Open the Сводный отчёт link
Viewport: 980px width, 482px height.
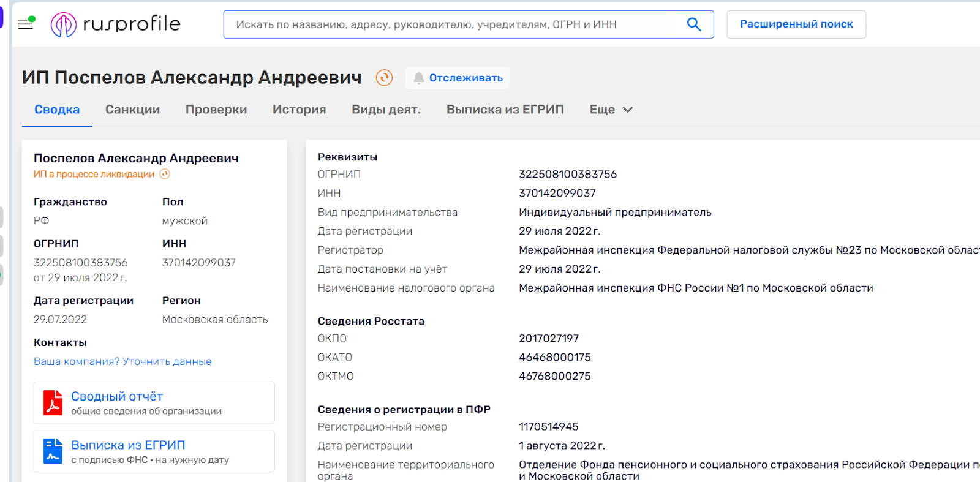(x=117, y=396)
